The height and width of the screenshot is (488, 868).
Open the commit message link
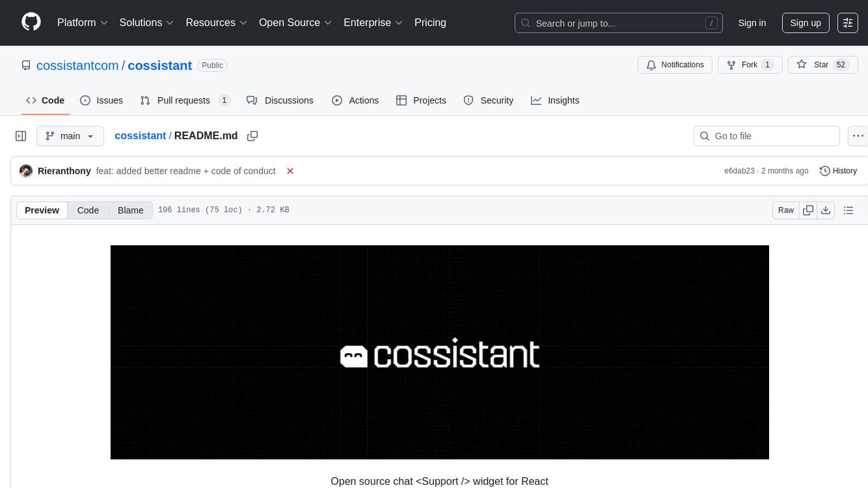click(x=186, y=171)
